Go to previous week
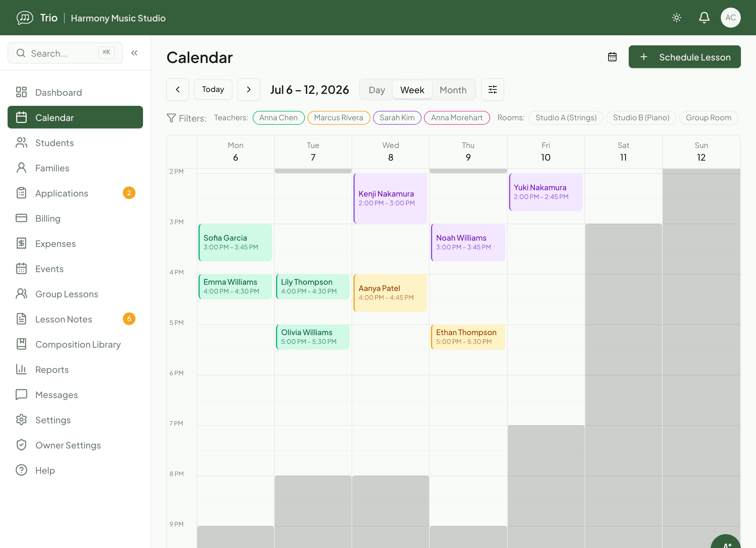Image resolution: width=756 pixels, height=548 pixels. [178, 89]
